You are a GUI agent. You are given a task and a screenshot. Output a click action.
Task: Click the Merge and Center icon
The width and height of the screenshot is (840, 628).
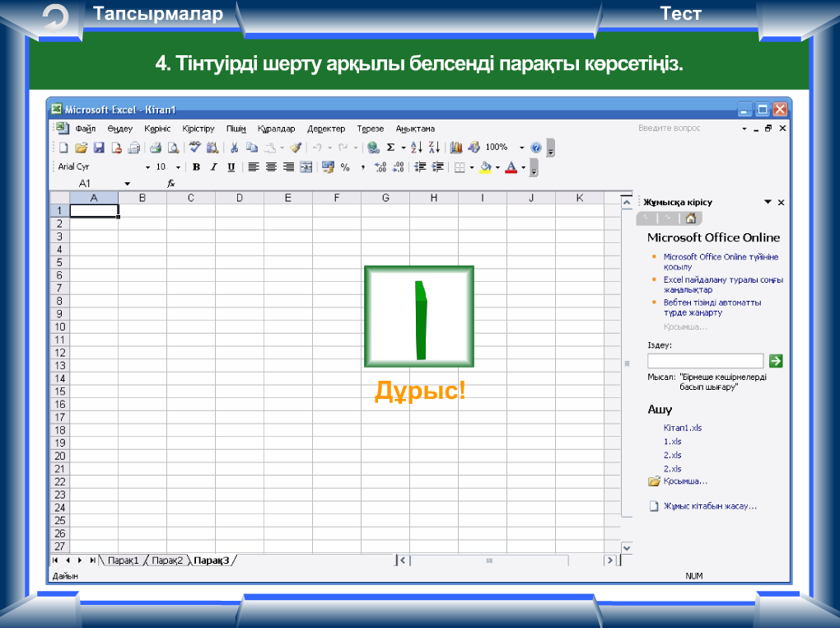[306, 167]
